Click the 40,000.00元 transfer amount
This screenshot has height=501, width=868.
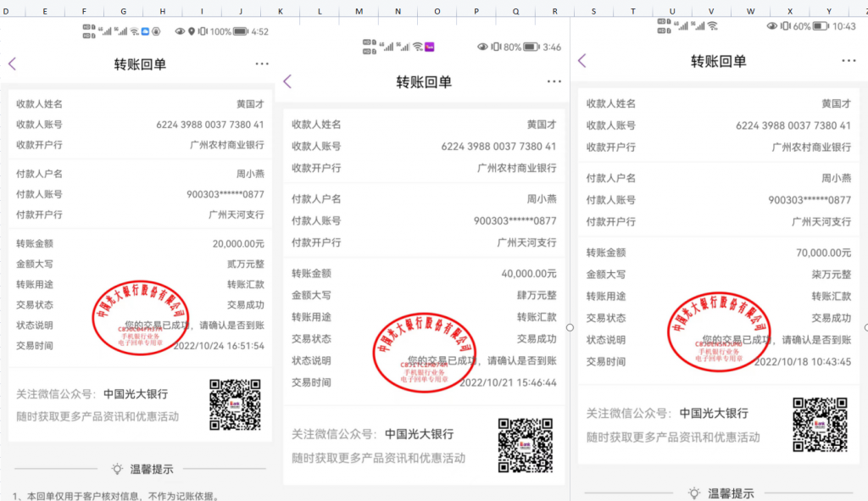coord(529,274)
